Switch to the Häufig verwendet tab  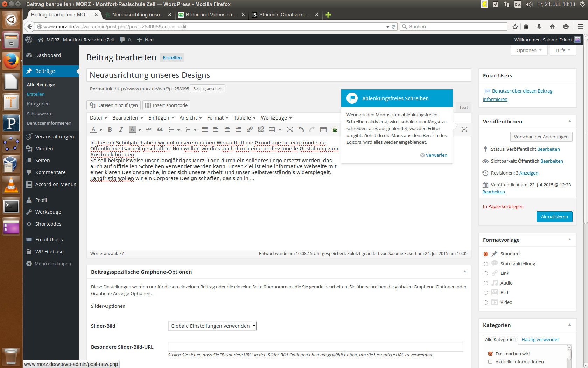(x=540, y=339)
